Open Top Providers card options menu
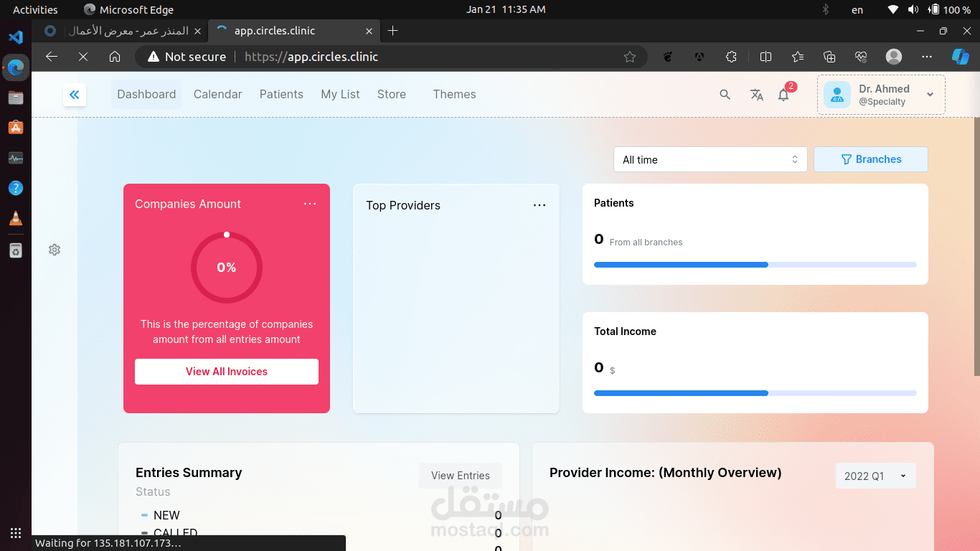Image resolution: width=980 pixels, height=551 pixels. pos(540,205)
